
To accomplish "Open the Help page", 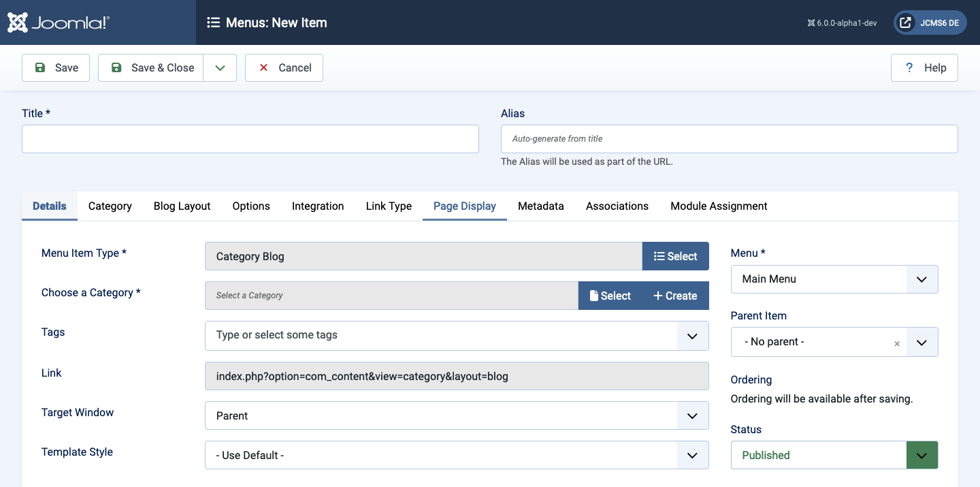I will click(924, 67).
